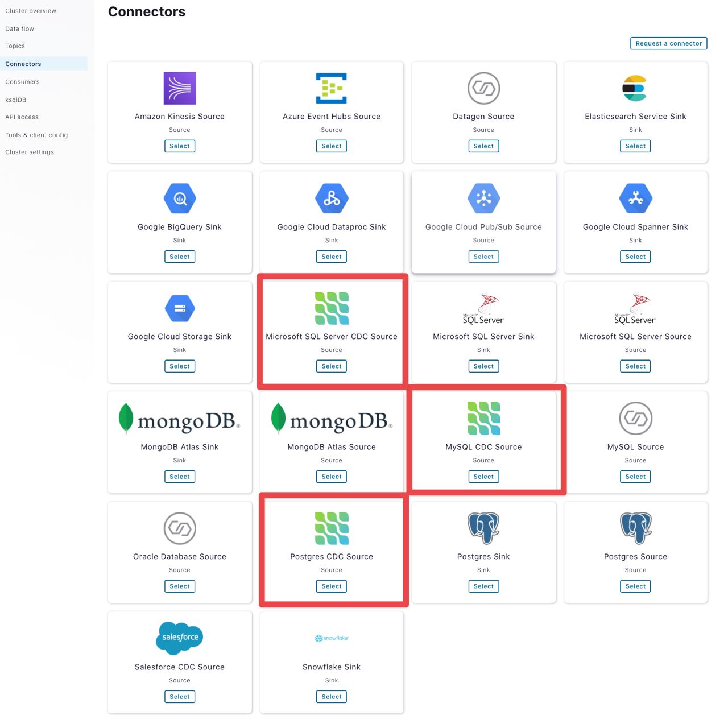This screenshot has height=728, width=728.
Task: Click the SQL Server Source logo
Action: pos(635,309)
